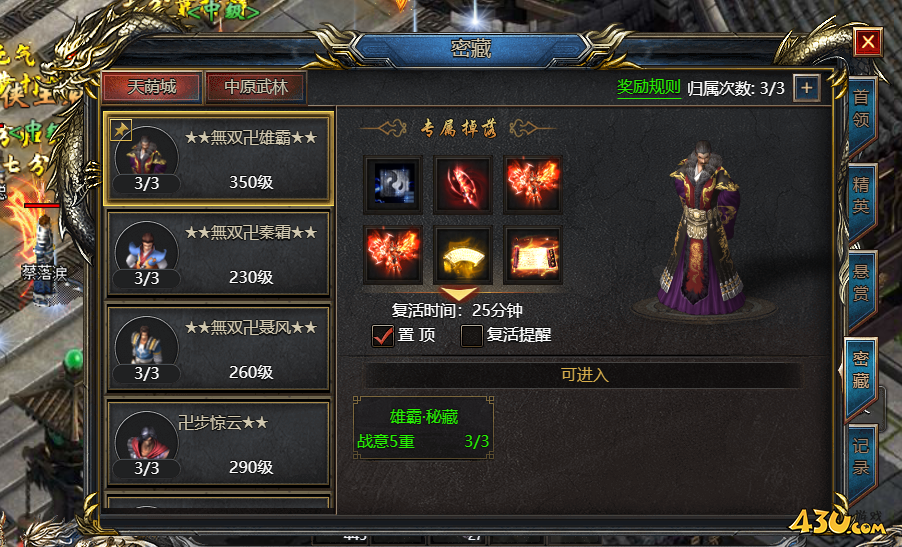This screenshot has height=547, width=902.
Task: Select the 天荫城 tab
Action: [152, 87]
